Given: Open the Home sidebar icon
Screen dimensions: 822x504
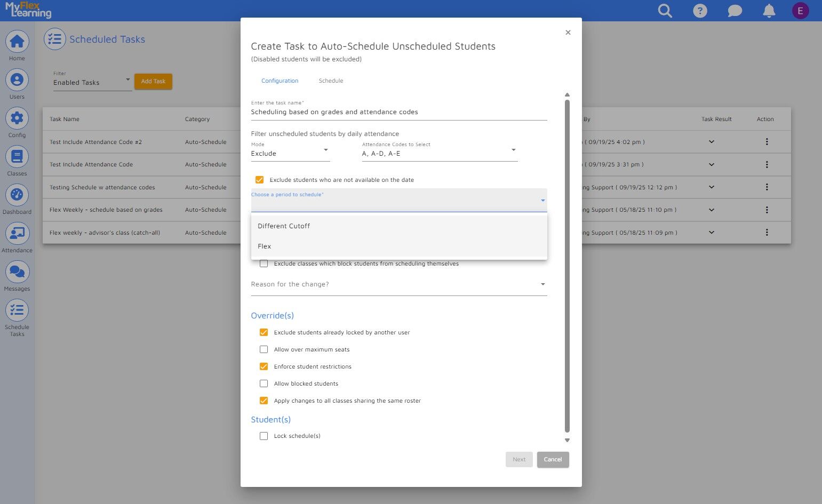Looking at the screenshot, I should [x=17, y=42].
